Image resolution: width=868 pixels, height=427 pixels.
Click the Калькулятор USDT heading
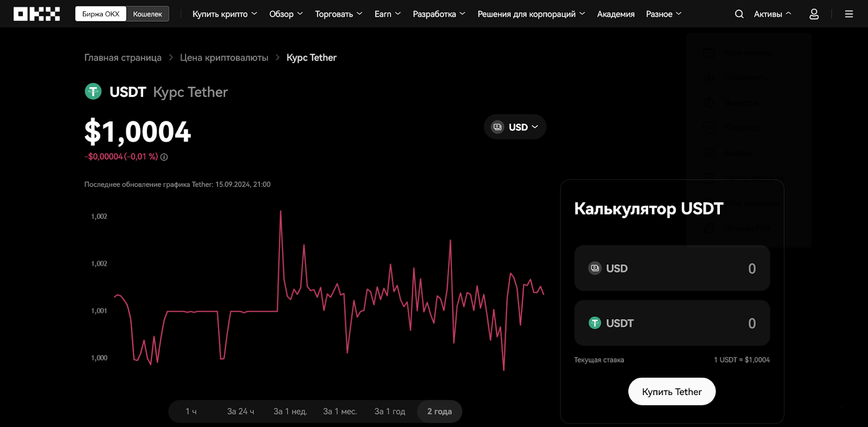tap(649, 209)
